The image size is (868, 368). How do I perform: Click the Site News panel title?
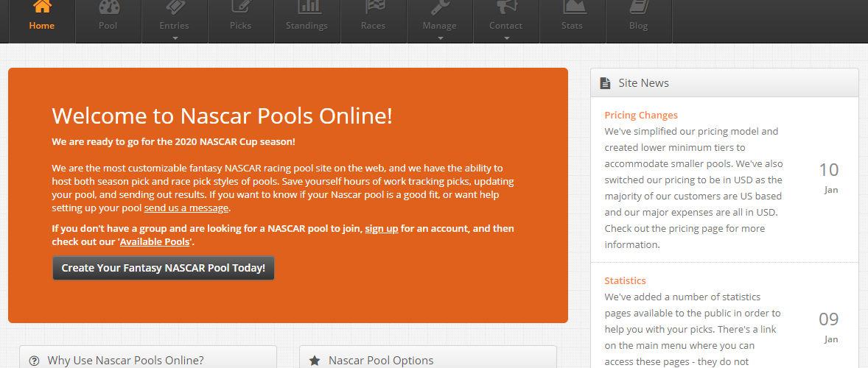pyautogui.click(x=644, y=83)
